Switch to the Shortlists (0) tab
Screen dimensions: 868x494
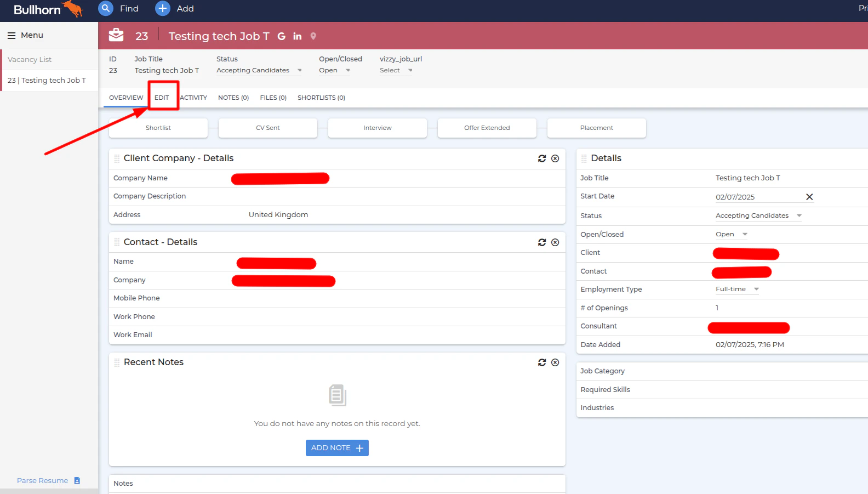point(321,98)
